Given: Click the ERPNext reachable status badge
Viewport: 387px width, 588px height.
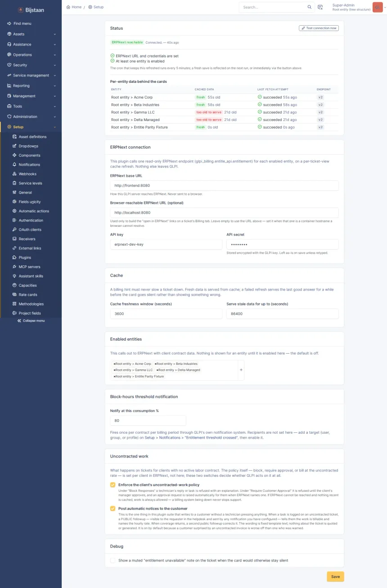Looking at the screenshot, I should click(127, 42).
